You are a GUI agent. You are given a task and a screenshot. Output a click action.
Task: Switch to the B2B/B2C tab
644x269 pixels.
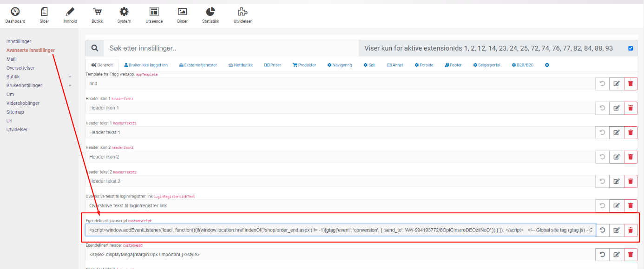pos(523,65)
